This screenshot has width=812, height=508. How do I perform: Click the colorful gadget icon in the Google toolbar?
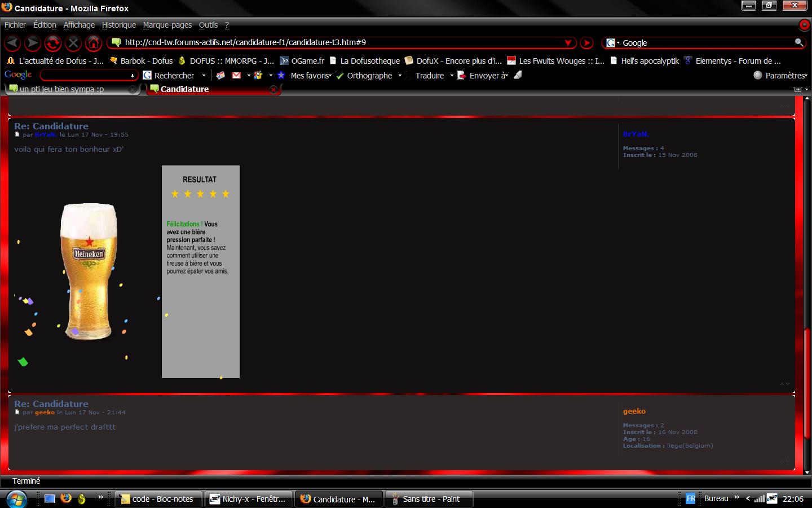[x=258, y=75]
